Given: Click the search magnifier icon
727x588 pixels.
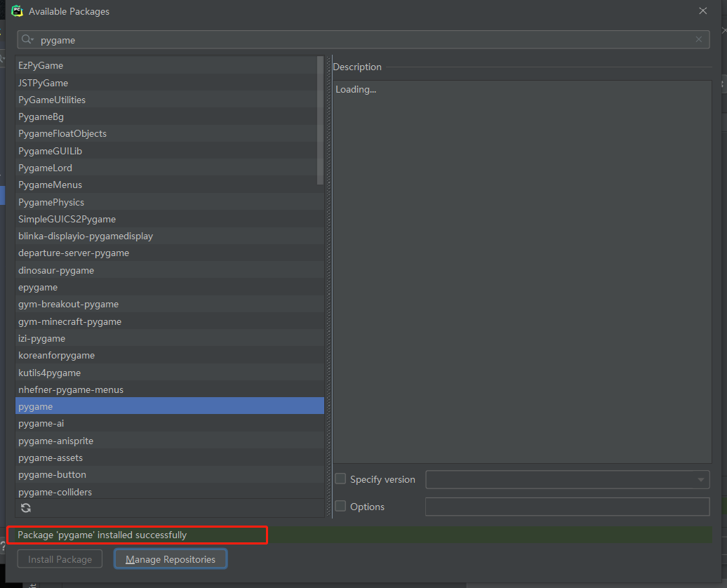Looking at the screenshot, I should [27, 39].
